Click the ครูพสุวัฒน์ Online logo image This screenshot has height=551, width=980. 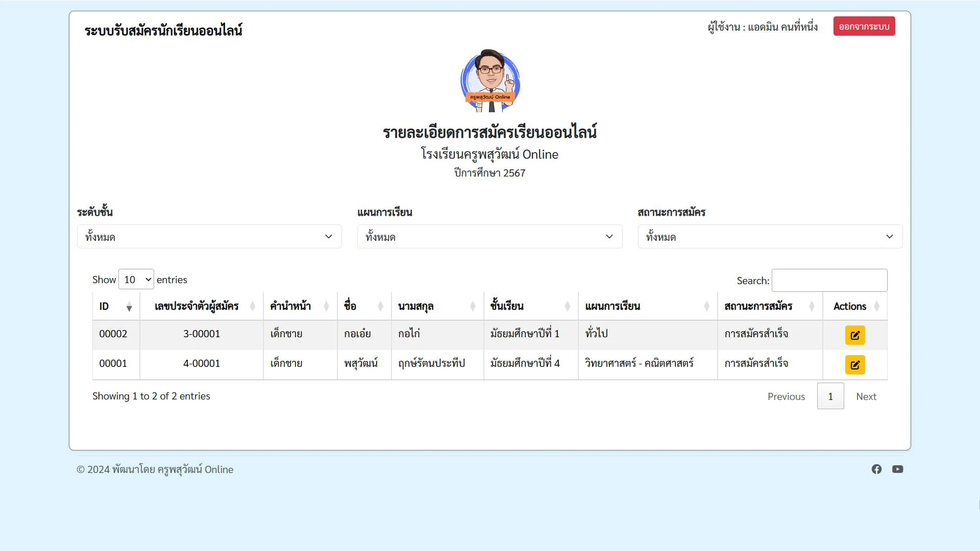[x=490, y=81]
